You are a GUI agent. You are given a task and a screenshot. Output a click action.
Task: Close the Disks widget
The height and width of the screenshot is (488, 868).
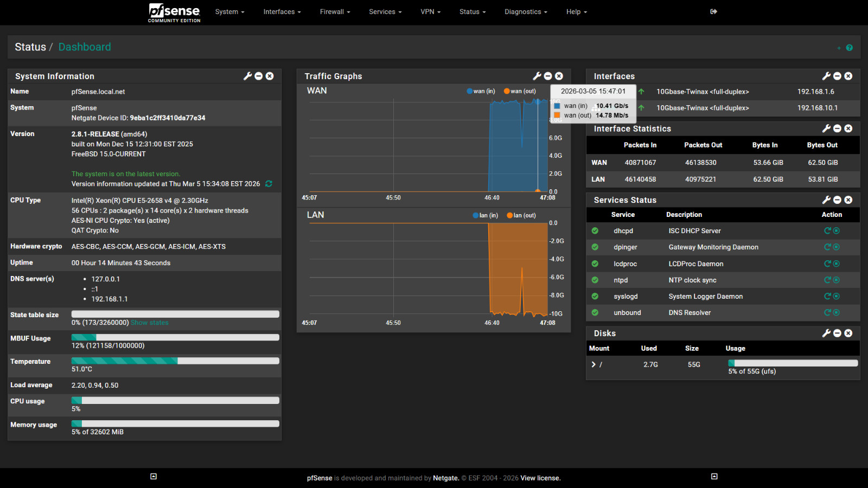[848, 333]
